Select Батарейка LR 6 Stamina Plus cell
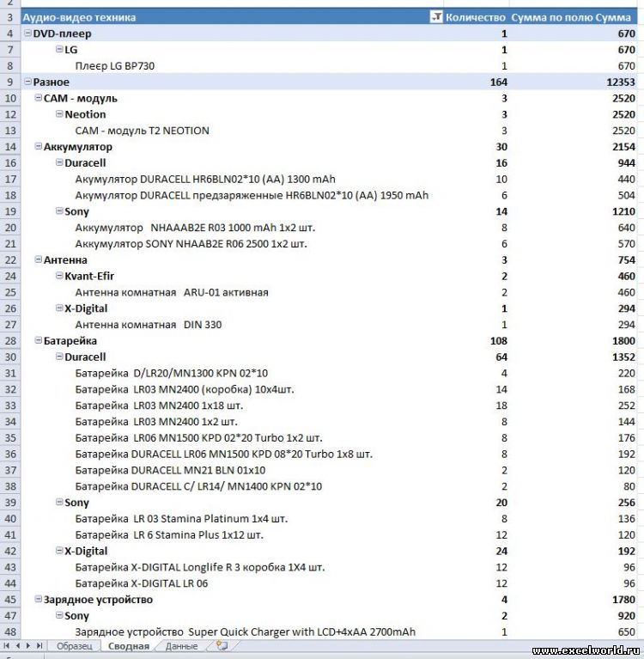This screenshot has height=659, width=644. point(169,535)
